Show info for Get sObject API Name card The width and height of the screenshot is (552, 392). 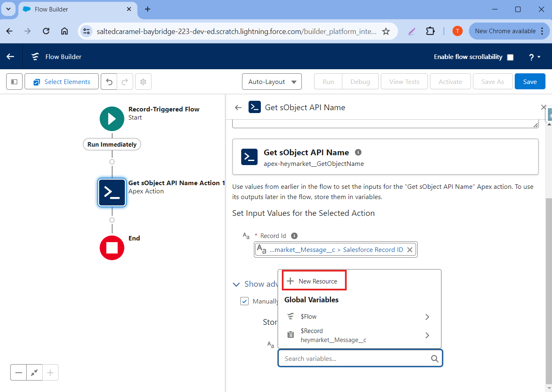coord(358,152)
